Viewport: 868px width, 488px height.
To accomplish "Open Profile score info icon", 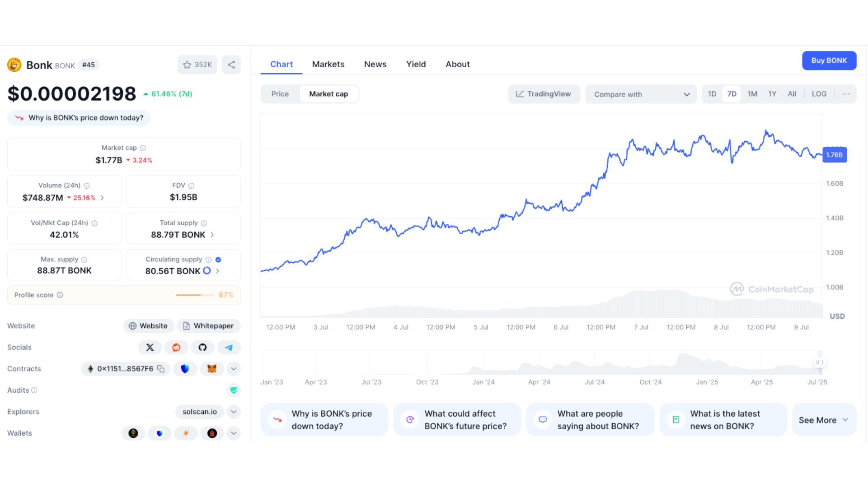I will coord(60,295).
